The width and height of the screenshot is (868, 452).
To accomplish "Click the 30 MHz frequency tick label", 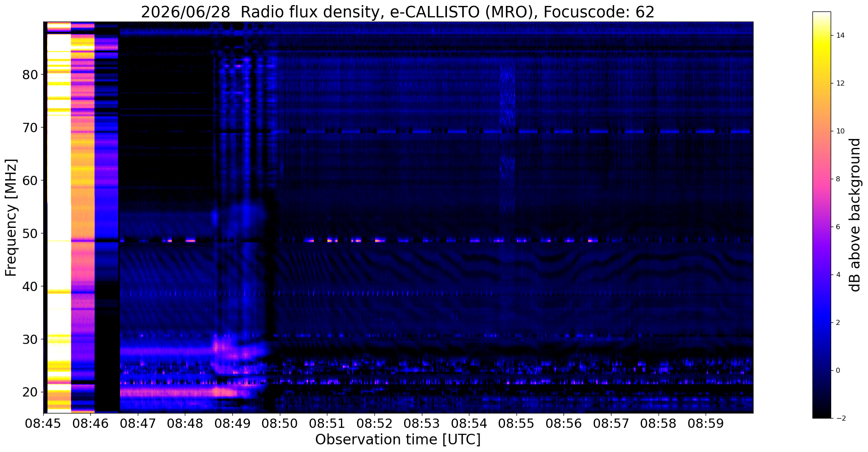I will tap(30, 339).
